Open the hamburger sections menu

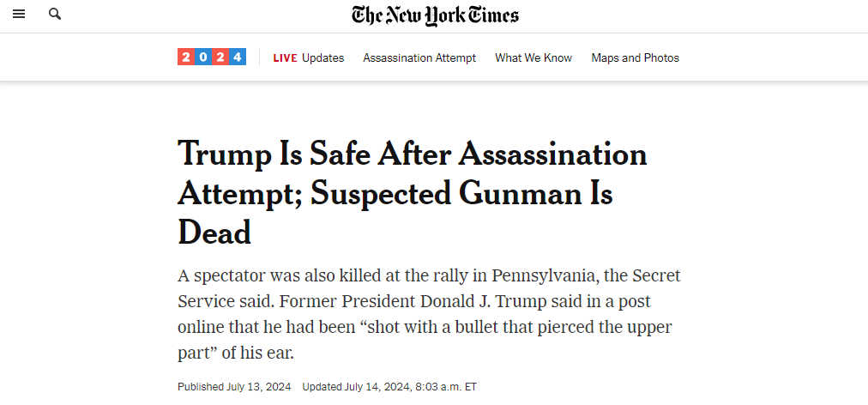pos(19,15)
